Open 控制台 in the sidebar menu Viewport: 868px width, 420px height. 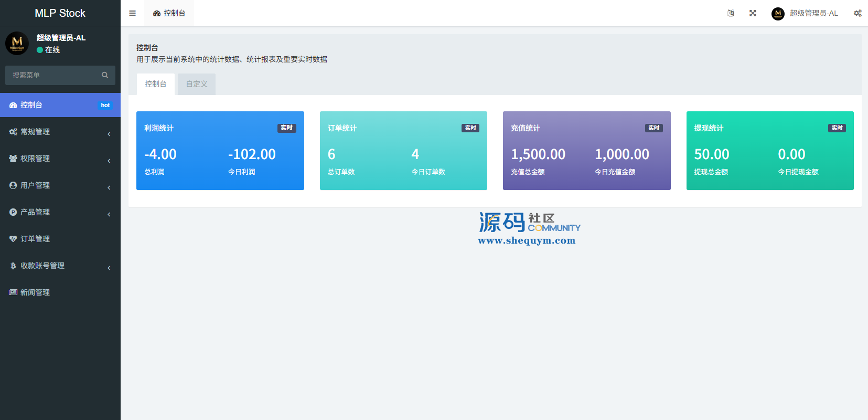click(31, 105)
